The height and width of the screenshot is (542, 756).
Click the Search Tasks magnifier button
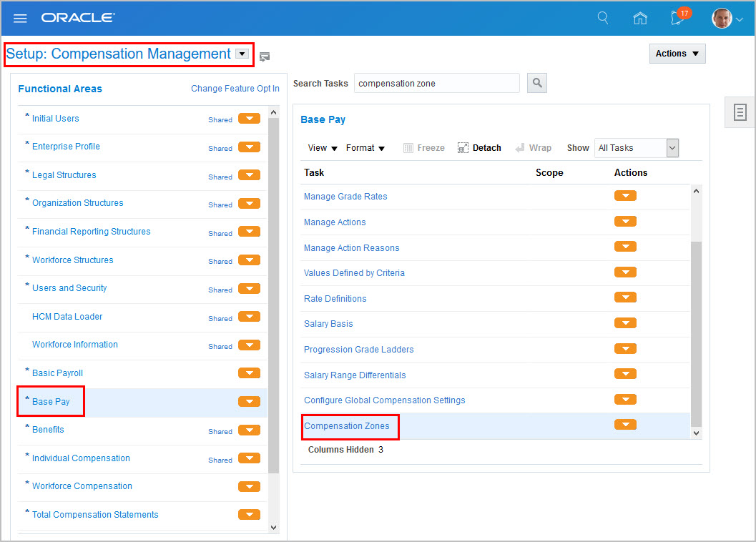tap(537, 83)
